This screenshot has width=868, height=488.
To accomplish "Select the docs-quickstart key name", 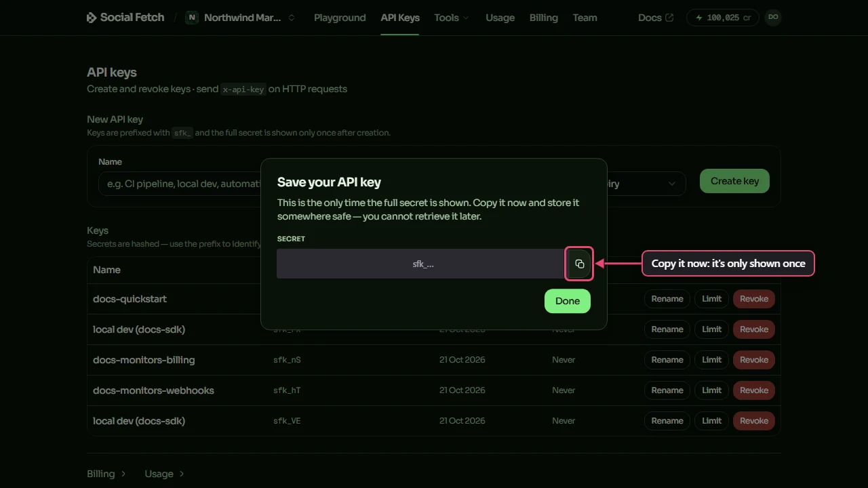I will click(x=130, y=299).
